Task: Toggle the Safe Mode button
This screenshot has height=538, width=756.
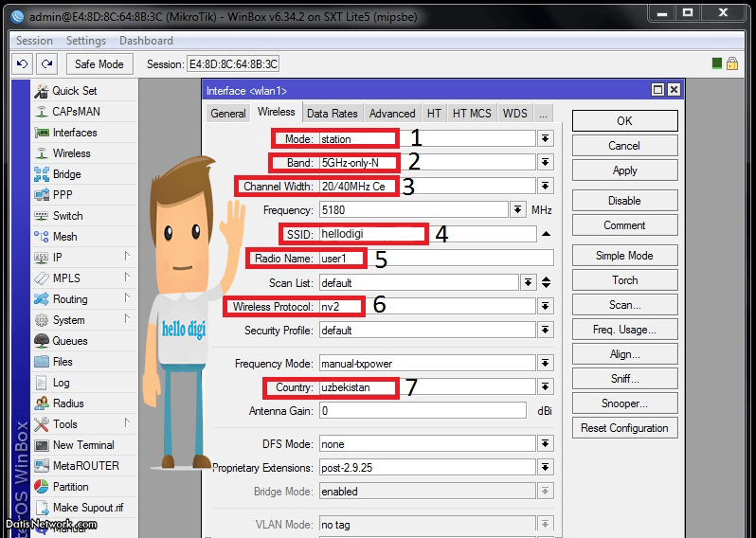Action: [99, 64]
